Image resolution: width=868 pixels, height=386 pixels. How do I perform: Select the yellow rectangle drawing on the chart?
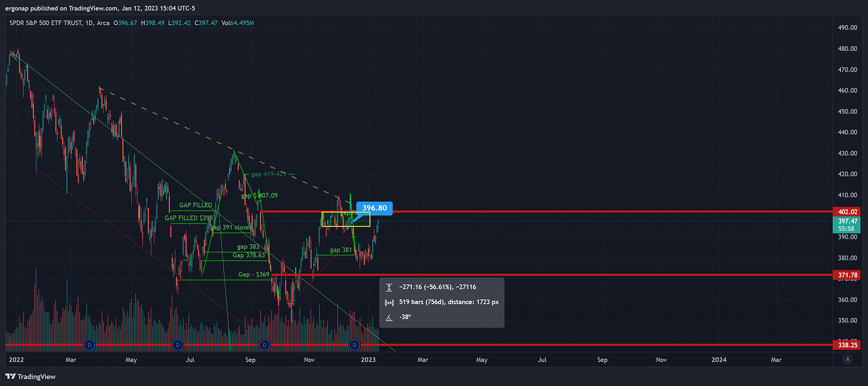346,219
